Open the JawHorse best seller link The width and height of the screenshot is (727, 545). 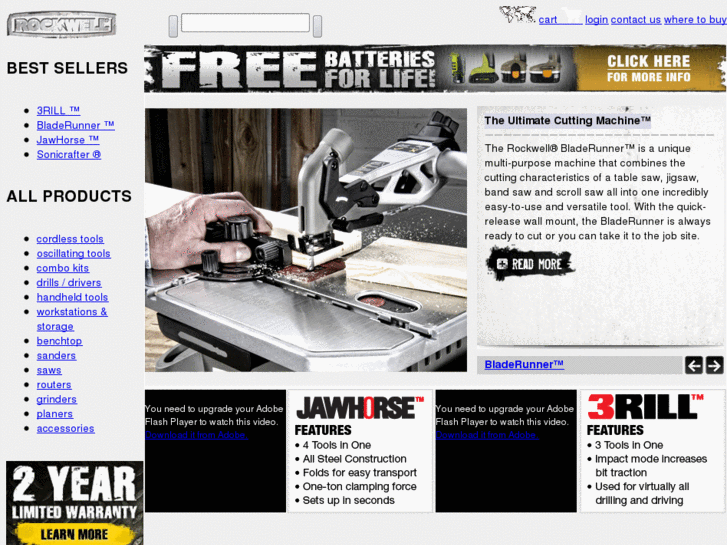pyautogui.click(x=68, y=140)
